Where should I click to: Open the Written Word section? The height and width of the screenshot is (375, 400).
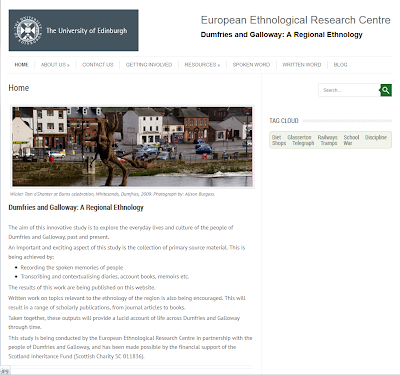tap(302, 65)
